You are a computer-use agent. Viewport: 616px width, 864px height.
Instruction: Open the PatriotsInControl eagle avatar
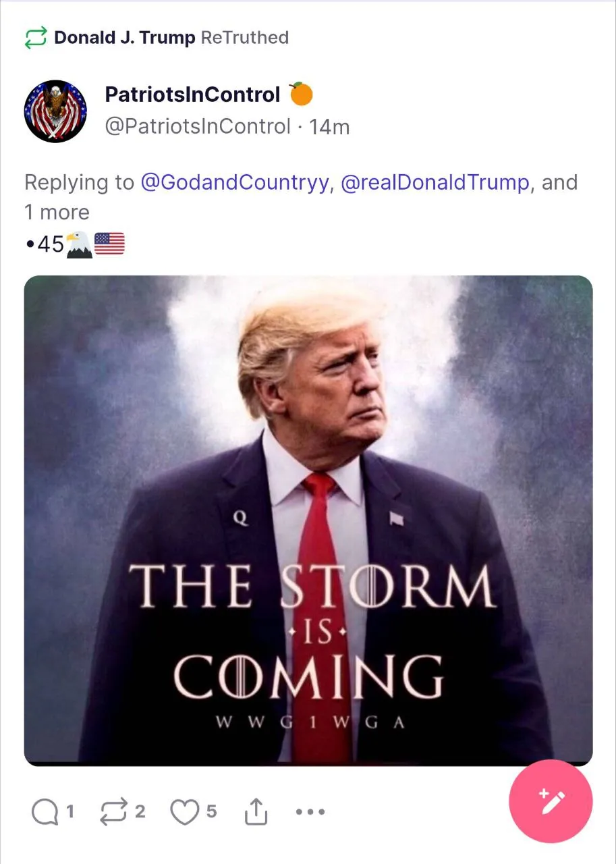[x=56, y=111]
